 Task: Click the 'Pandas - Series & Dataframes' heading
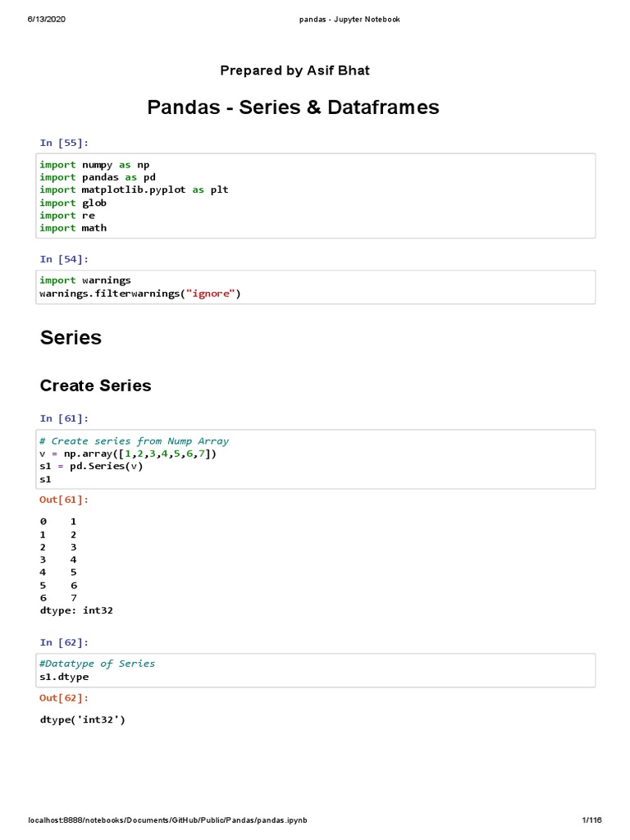[x=293, y=107]
